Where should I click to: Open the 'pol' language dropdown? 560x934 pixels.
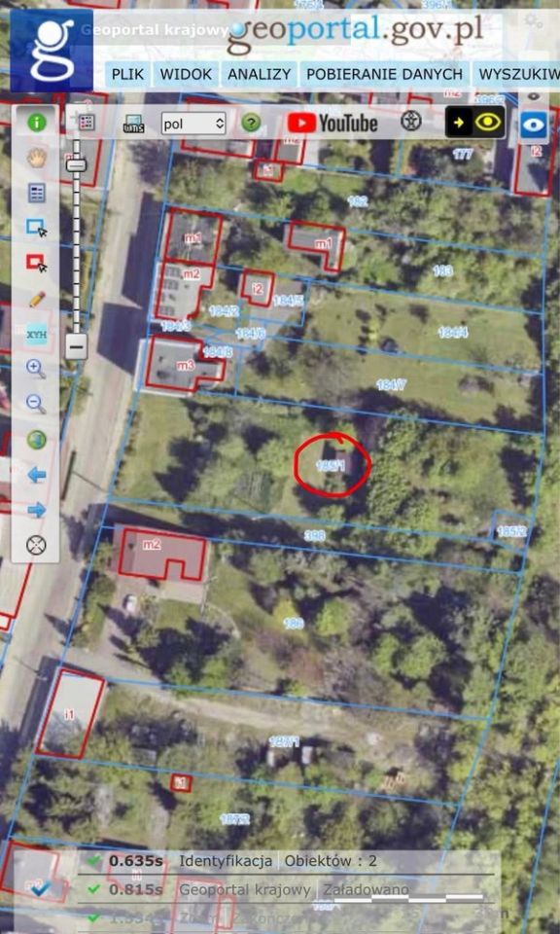coord(193,124)
